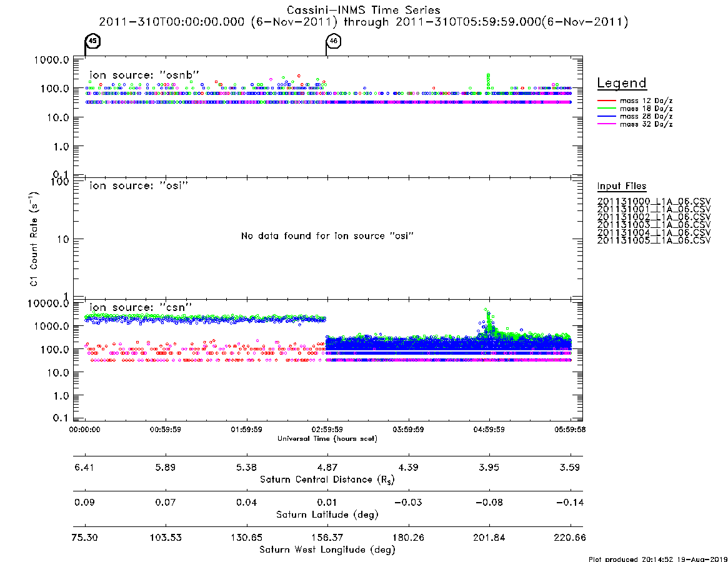Click the Saturn West Longitude axis label
Viewport: 728px width, 562px height.
tap(327, 550)
